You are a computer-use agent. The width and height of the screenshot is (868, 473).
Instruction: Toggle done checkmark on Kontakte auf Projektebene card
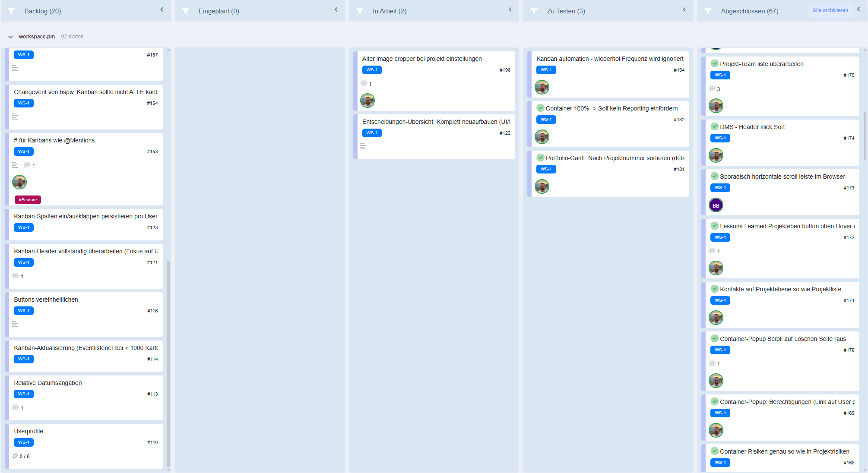pyautogui.click(x=715, y=289)
